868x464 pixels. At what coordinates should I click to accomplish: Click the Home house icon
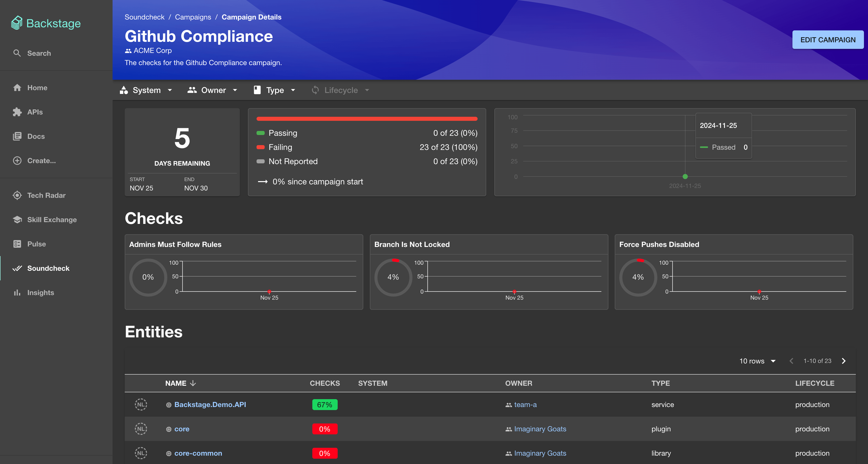[17, 88]
